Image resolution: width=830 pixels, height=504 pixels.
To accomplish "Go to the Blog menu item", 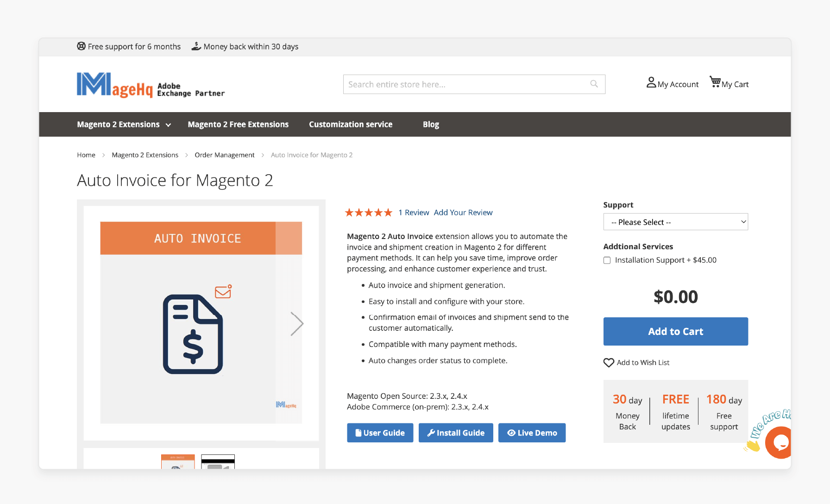I will click(431, 125).
